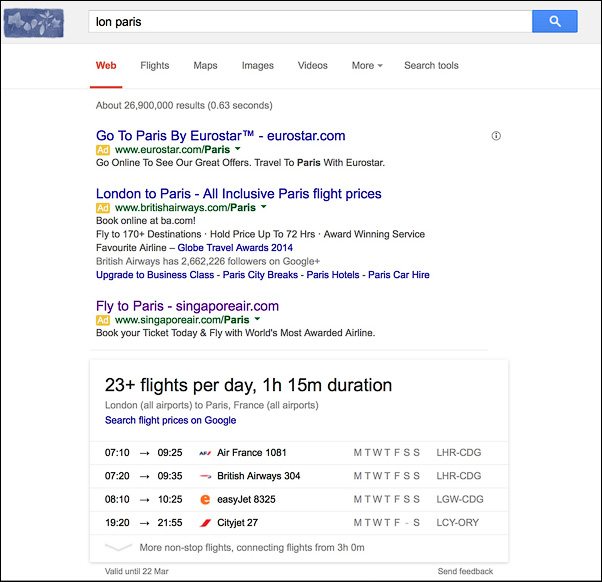Click the LGW-CDG route text
602x582 pixels.
click(x=460, y=499)
